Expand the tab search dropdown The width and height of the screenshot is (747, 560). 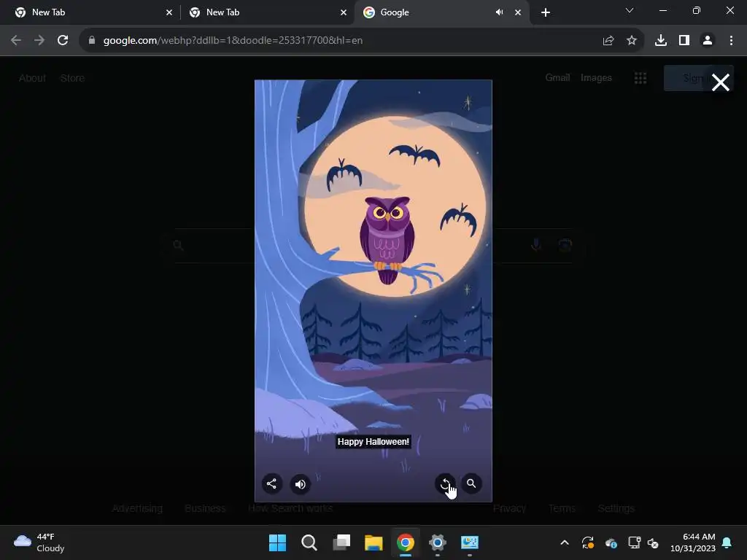point(630,10)
